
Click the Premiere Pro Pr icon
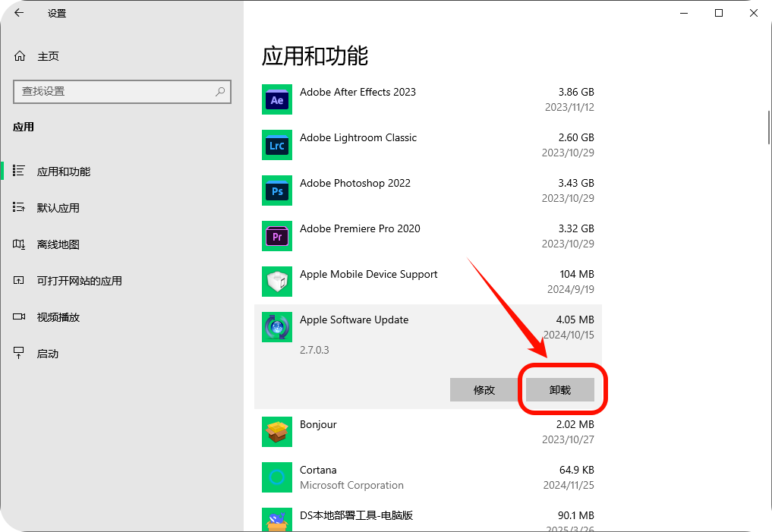[277, 236]
